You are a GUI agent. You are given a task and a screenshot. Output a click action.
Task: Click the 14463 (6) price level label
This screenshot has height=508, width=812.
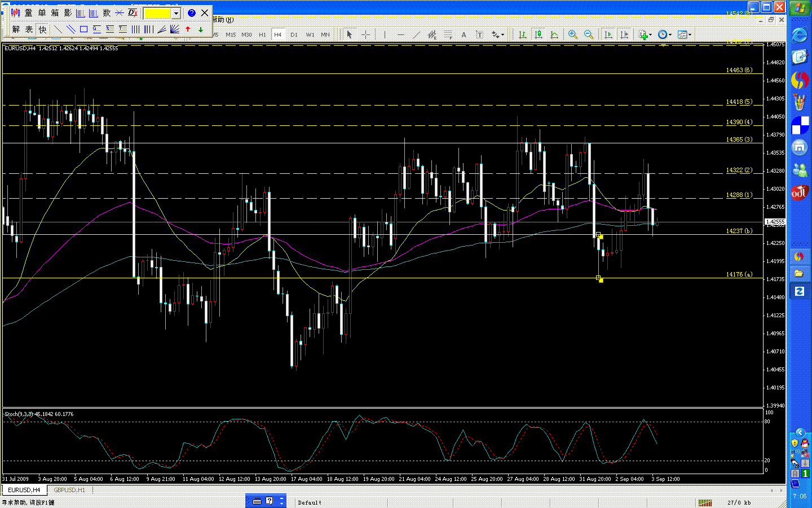click(x=739, y=71)
